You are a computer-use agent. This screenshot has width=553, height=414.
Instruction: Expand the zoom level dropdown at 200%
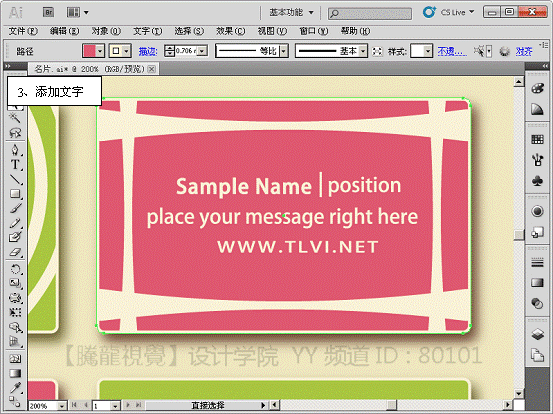coord(62,406)
